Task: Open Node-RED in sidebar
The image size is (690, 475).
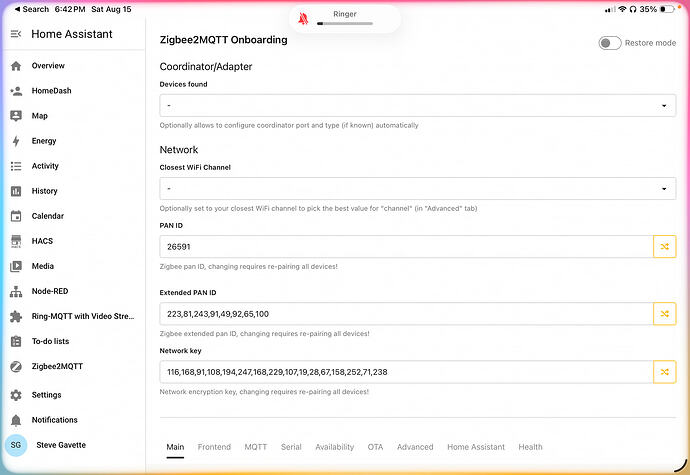Action: [50, 291]
